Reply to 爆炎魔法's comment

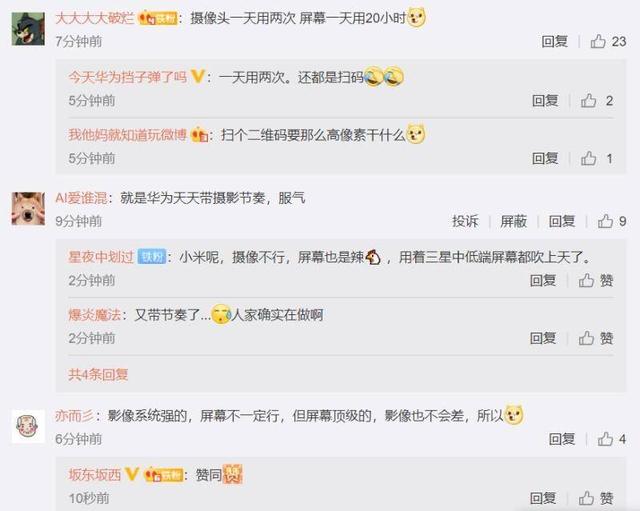[x=543, y=338]
